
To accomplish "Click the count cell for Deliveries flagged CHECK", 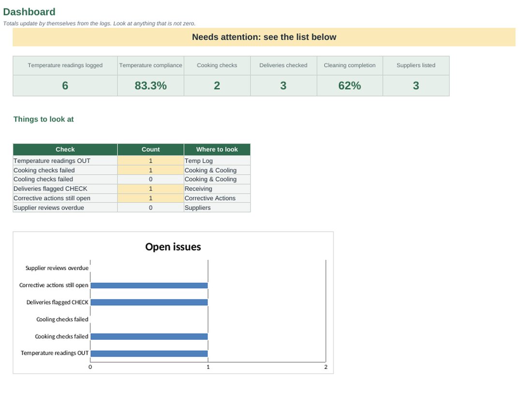I will [150, 189].
